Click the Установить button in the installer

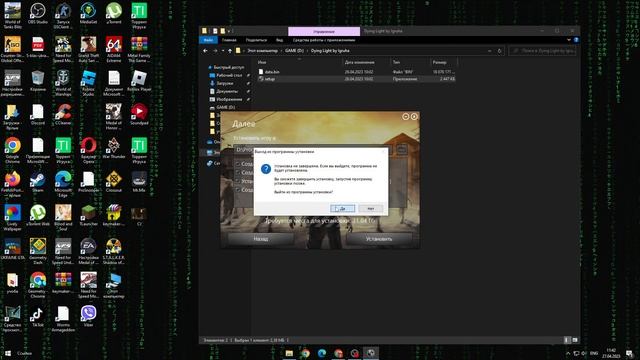click(x=379, y=239)
